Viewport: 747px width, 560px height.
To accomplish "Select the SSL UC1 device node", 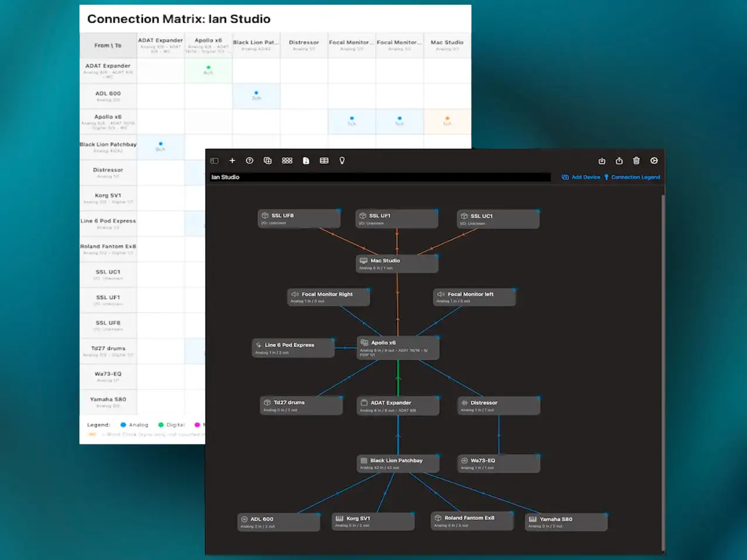I will [x=498, y=219].
